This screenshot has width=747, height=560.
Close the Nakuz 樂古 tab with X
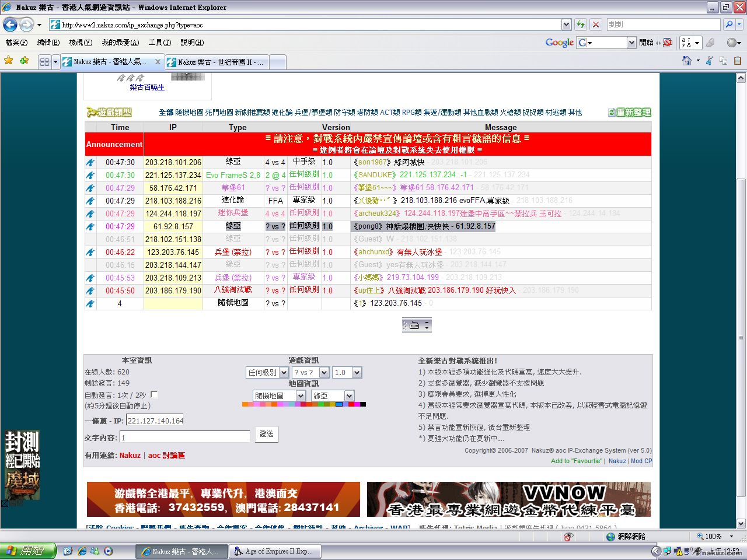coord(158,62)
